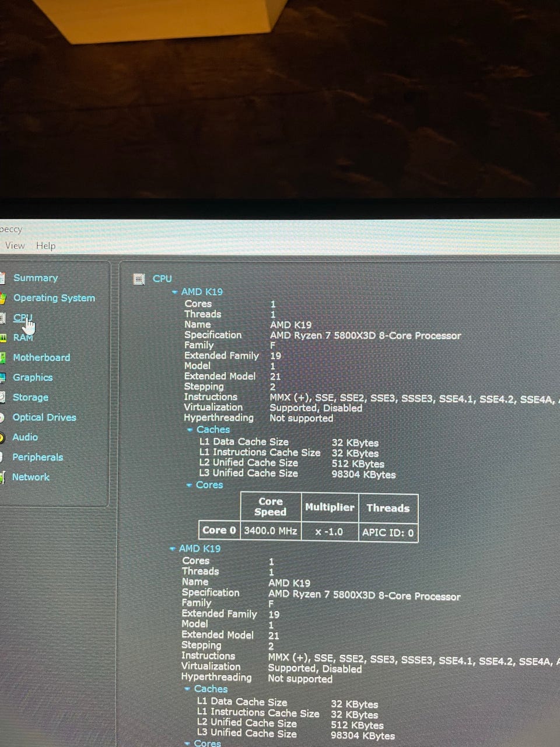Image resolution: width=560 pixels, height=747 pixels.
Task: Collapse the first Caches node
Action: [190, 430]
